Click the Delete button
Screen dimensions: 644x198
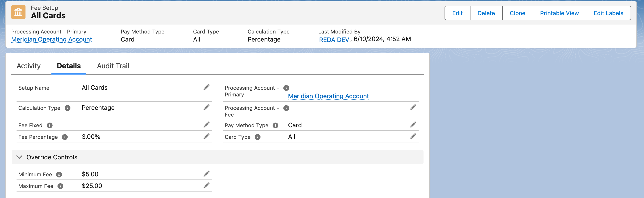click(x=486, y=13)
